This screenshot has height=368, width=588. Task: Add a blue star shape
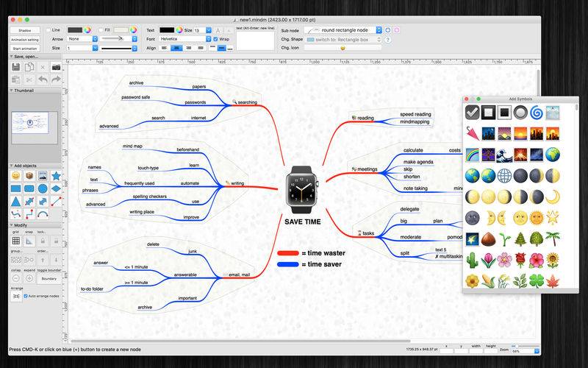pyautogui.click(x=56, y=176)
